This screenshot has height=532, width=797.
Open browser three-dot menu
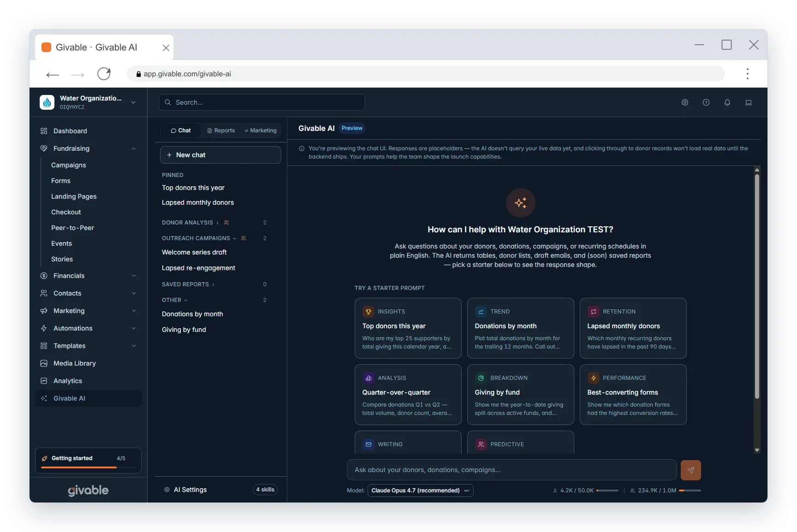[748, 74]
